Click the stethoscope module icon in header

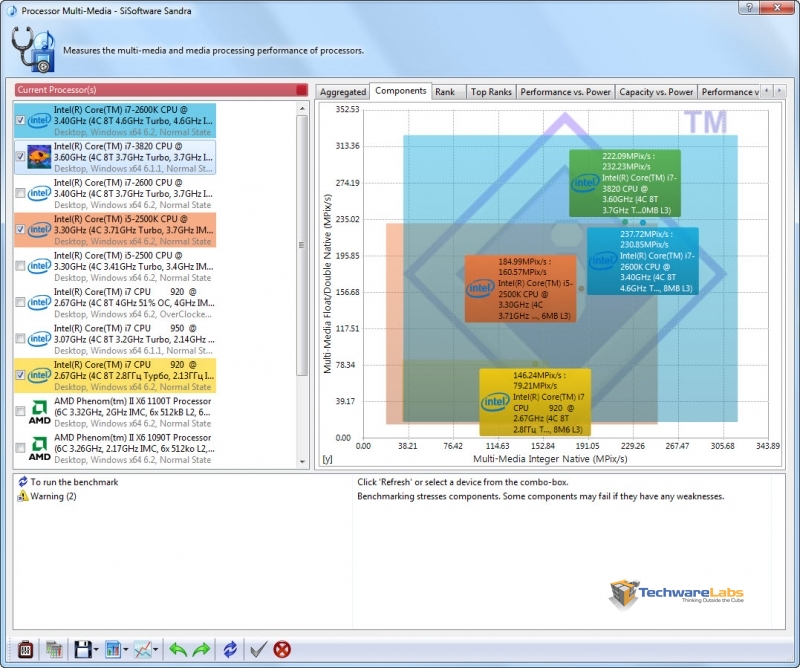(33, 50)
